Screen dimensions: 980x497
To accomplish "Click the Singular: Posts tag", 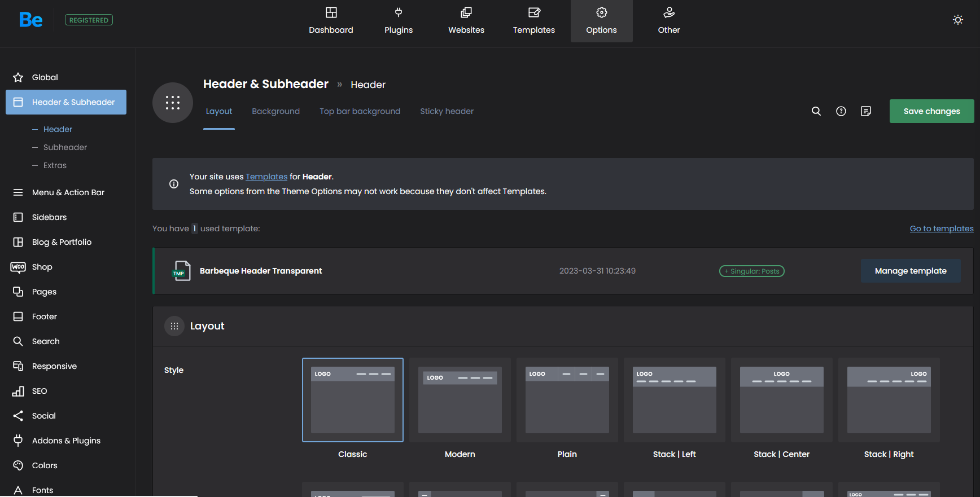I will pyautogui.click(x=752, y=271).
